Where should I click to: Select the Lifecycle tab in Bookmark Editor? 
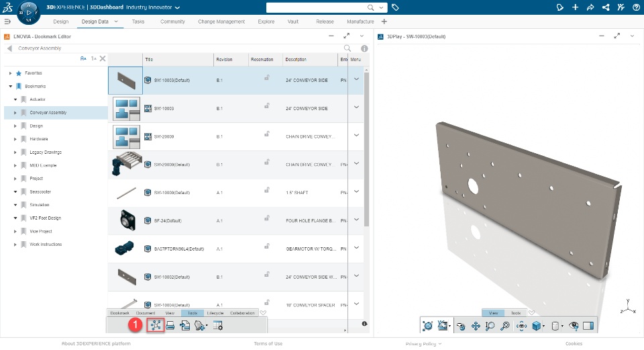click(x=215, y=313)
